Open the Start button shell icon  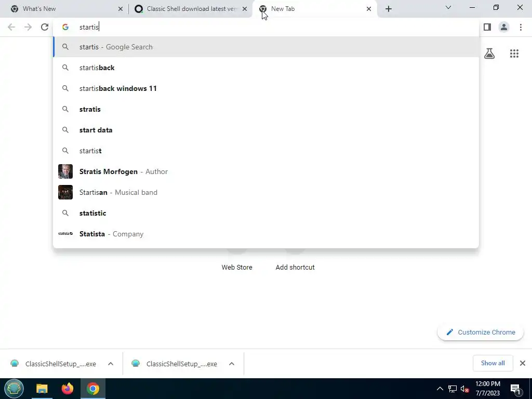point(14,389)
